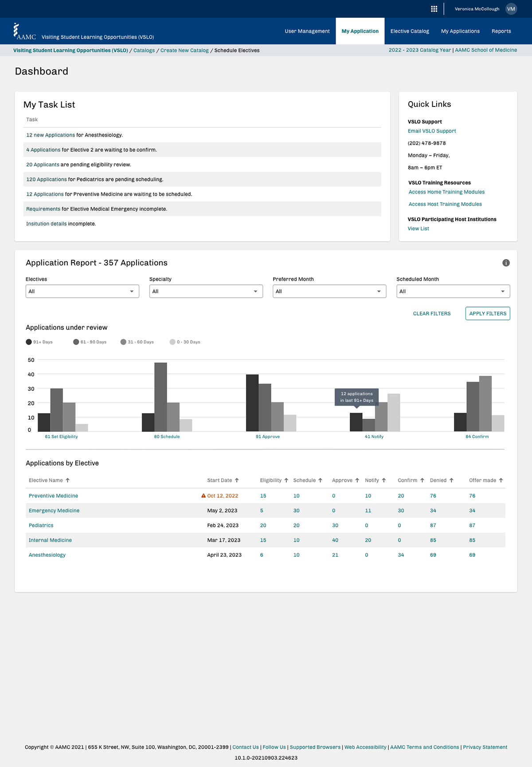Sort by Confirm column arrow
Image resolution: width=532 pixels, height=767 pixels.
point(422,480)
